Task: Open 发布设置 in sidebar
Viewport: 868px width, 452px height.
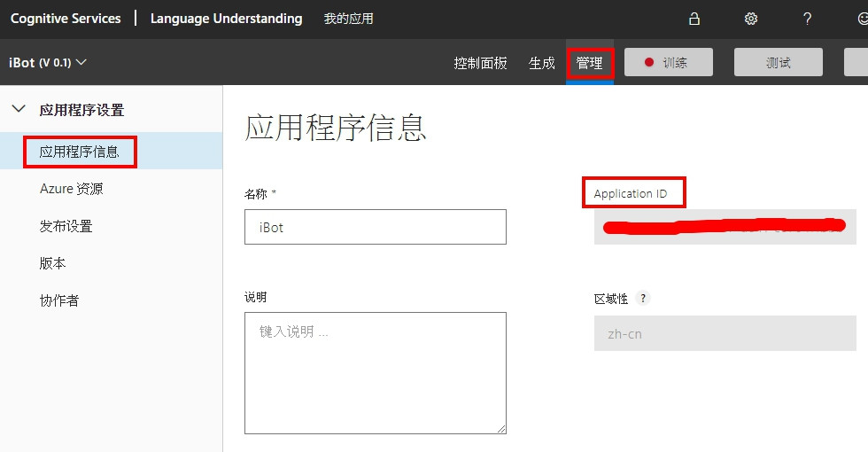Action: (66, 226)
